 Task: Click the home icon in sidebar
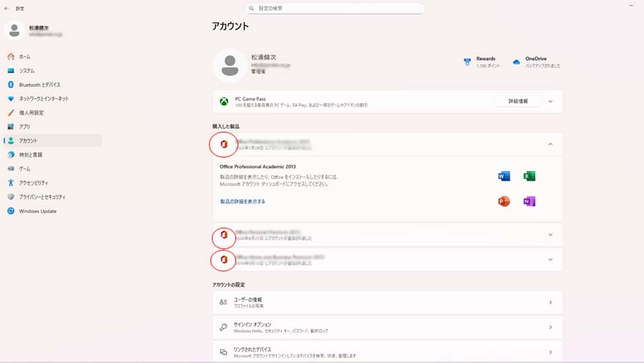click(x=11, y=57)
